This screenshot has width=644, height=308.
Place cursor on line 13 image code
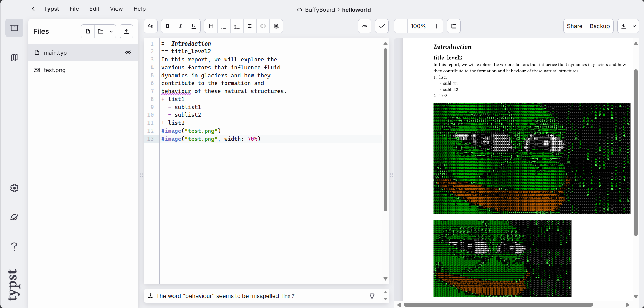coord(211,139)
